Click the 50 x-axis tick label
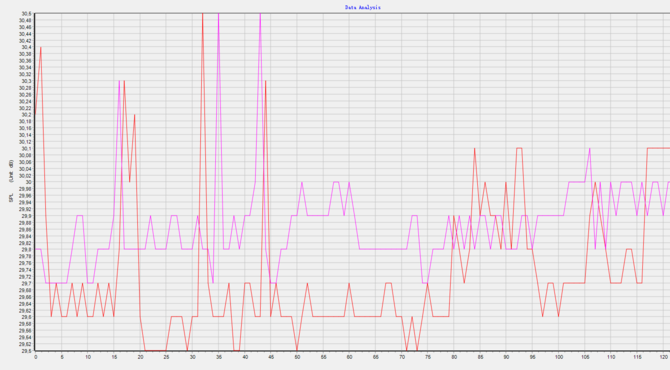Screen dimensions: 670x370 coord(297,357)
